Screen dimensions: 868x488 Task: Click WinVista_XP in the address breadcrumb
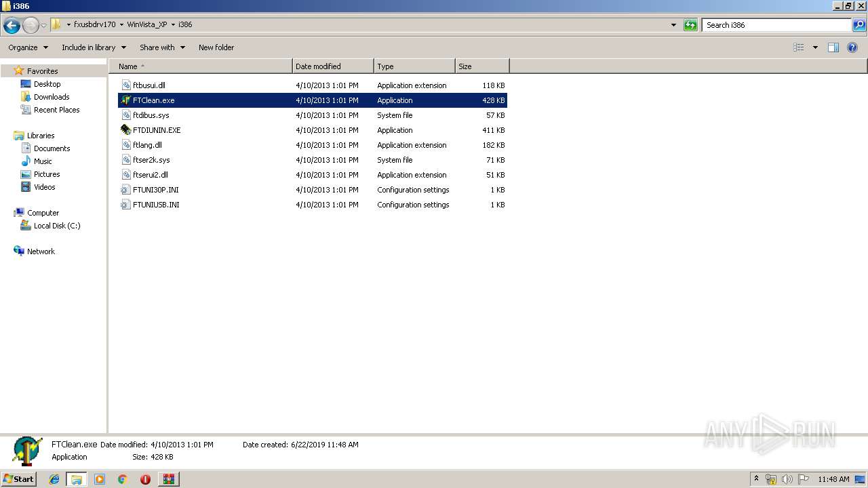(x=147, y=24)
